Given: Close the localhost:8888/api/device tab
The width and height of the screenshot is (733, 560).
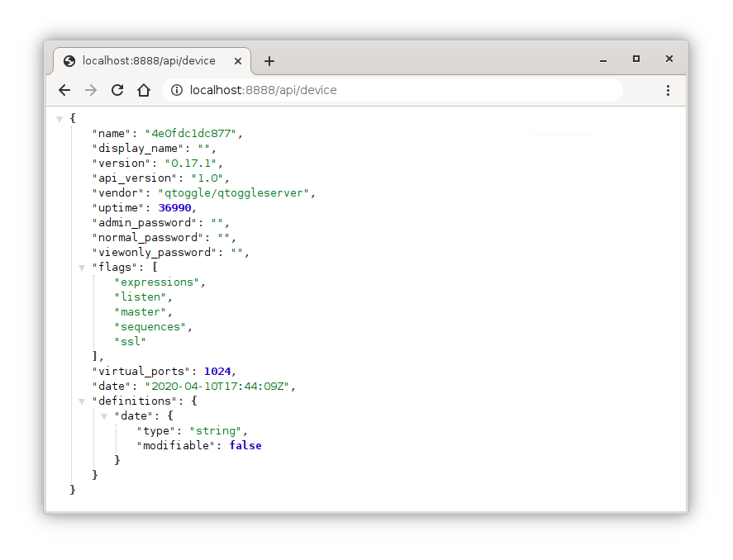Looking at the screenshot, I should (x=238, y=61).
